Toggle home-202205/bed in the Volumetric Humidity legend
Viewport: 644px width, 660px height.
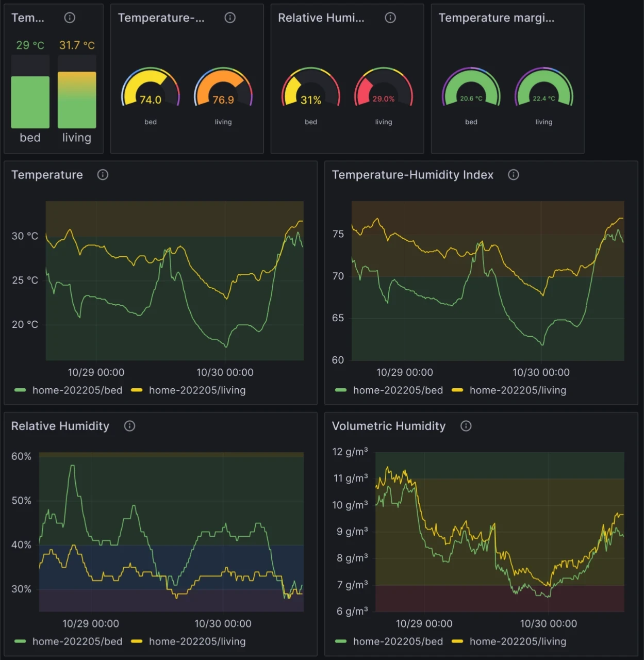[x=398, y=641]
